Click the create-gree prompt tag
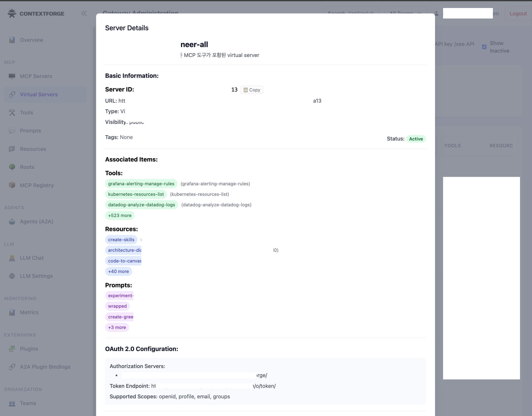The width and height of the screenshot is (532, 416). click(119, 317)
